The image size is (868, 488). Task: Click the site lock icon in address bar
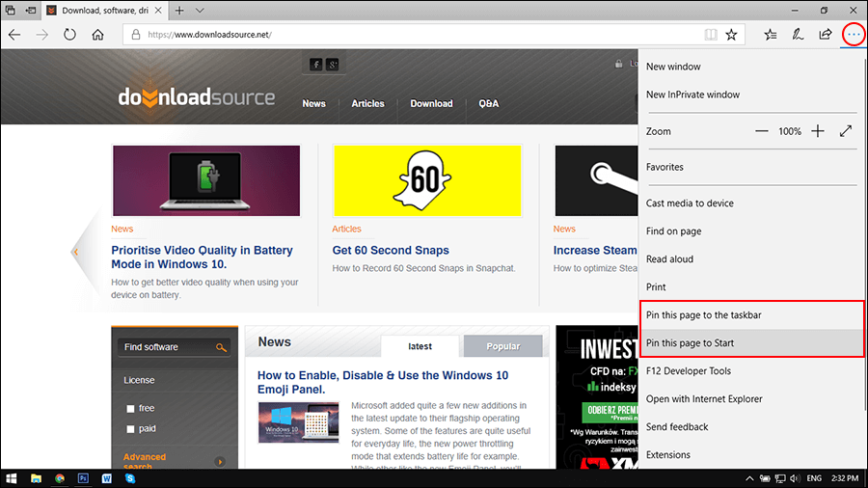(136, 35)
